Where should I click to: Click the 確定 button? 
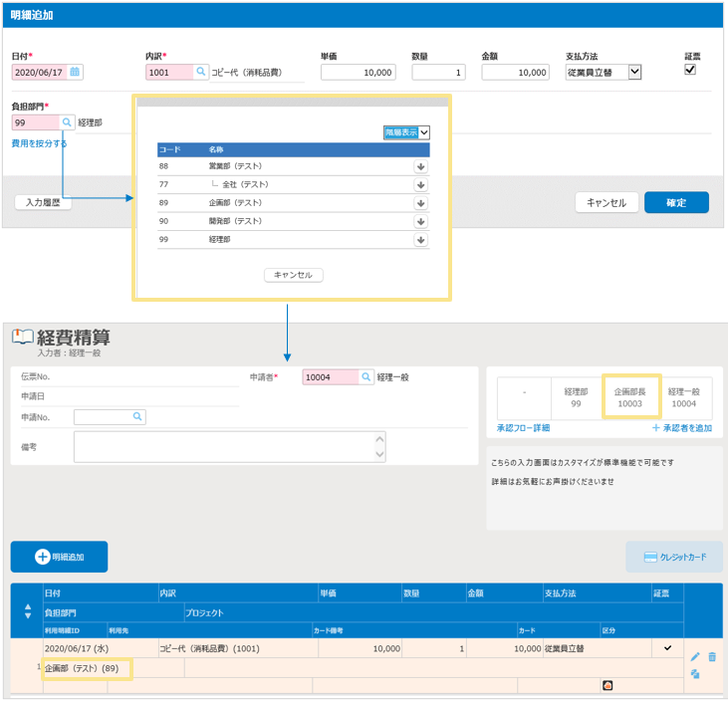click(x=676, y=202)
